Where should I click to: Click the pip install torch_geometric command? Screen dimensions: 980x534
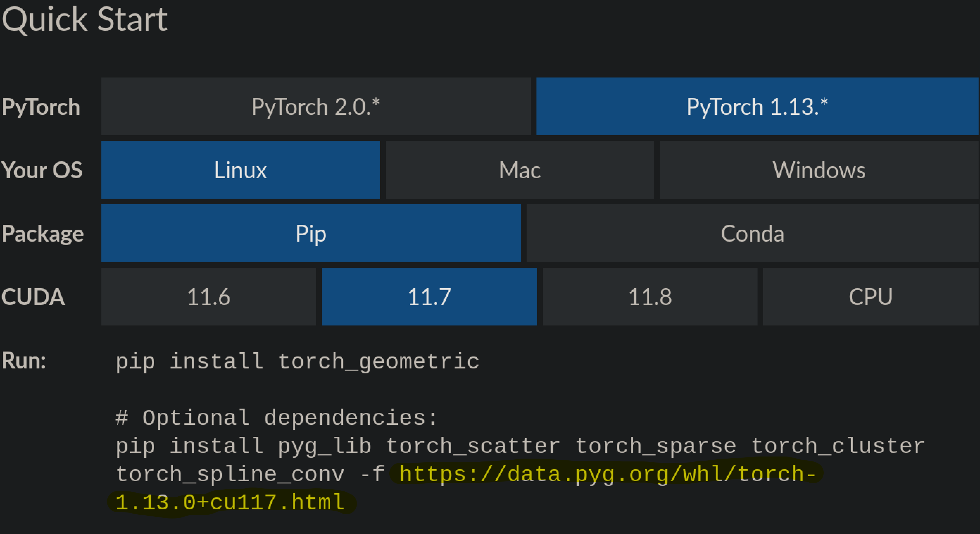click(x=297, y=361)
